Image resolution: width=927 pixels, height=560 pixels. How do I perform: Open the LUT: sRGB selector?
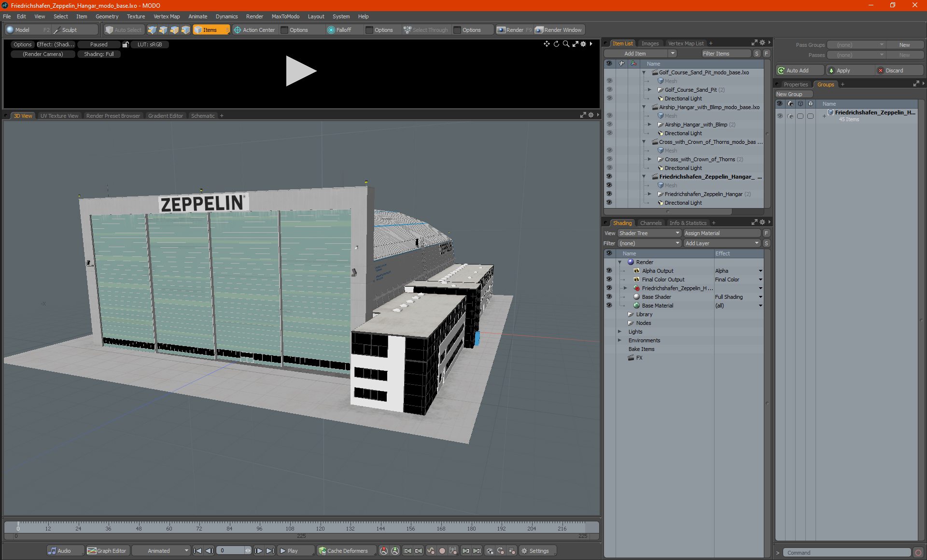pos(150,44)
